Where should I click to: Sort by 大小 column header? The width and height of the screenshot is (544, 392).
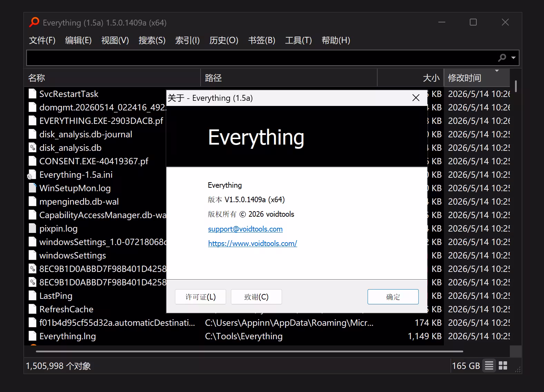[410, 78]
